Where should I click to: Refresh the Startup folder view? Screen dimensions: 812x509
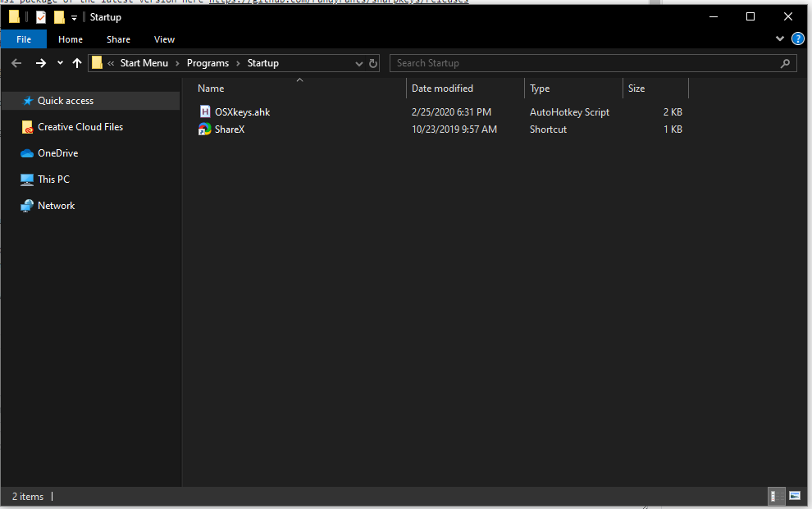pos(373,64)
